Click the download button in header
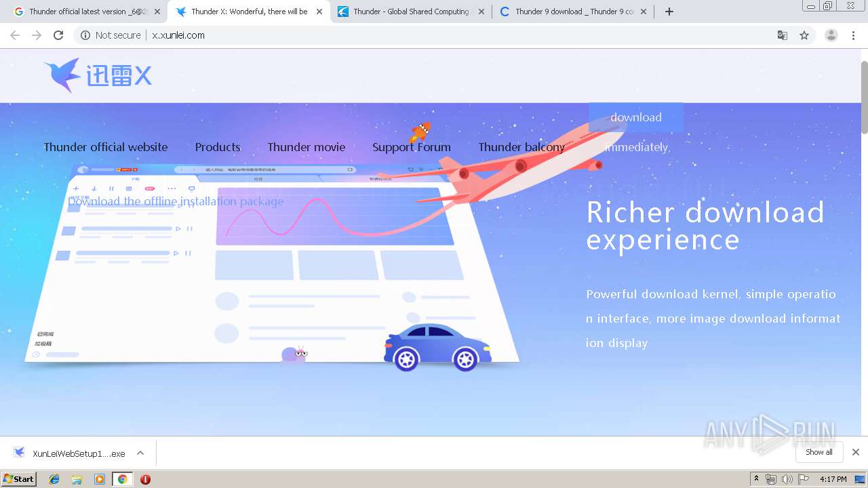 click(x=636, y=117)
